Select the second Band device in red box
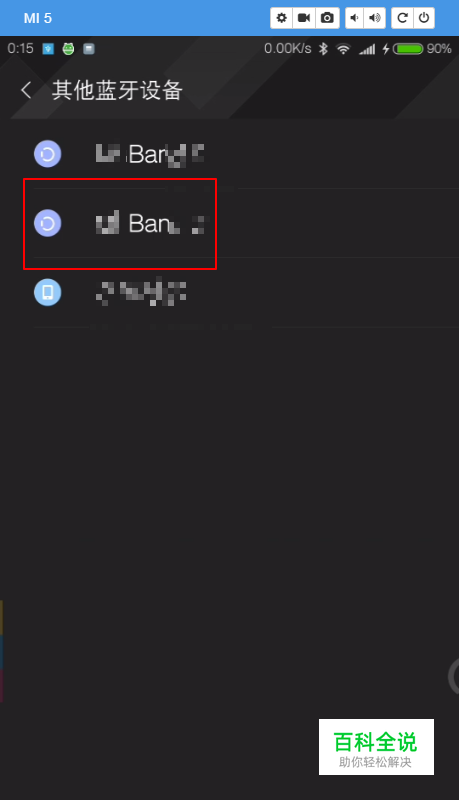459x800 pixels. pyautogui.click(x=247, y=223)
